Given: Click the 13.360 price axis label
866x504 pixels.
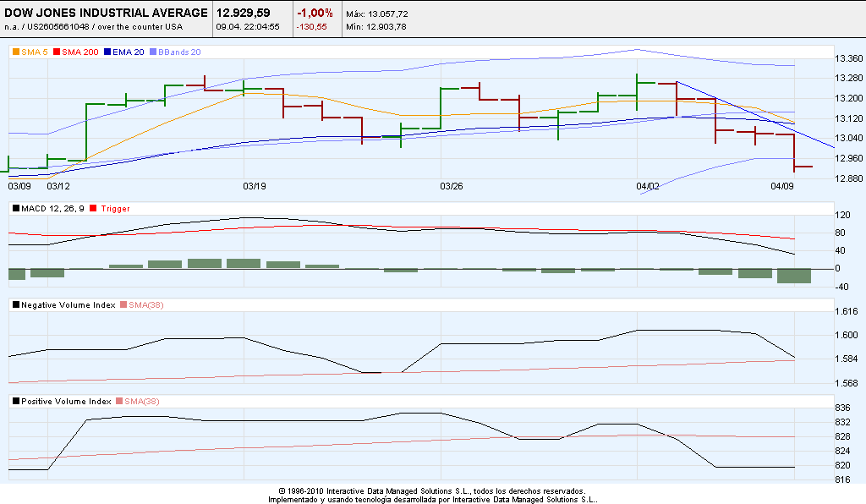Looking at the screenshot, I should tap(849, 58).
